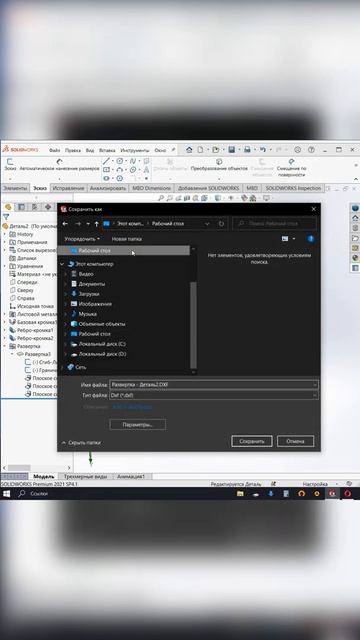Click the SOLIDWORKS Home icon
This screenshot has width=360, height=640.
[189, 150]
